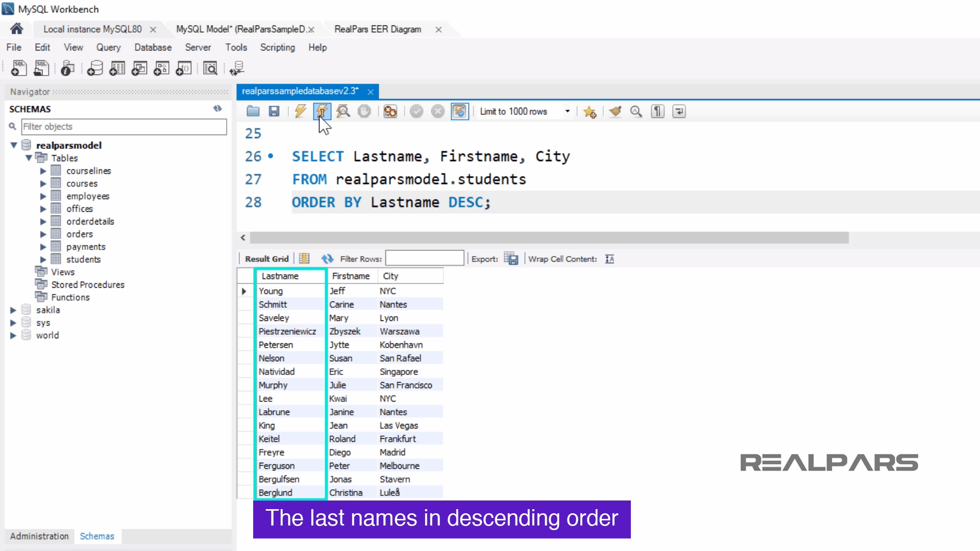Image resolution: width=980 pixels, height=551 pixels.
Task: Toggle continue-on-error script execution
Action: [x=390, y=111]
